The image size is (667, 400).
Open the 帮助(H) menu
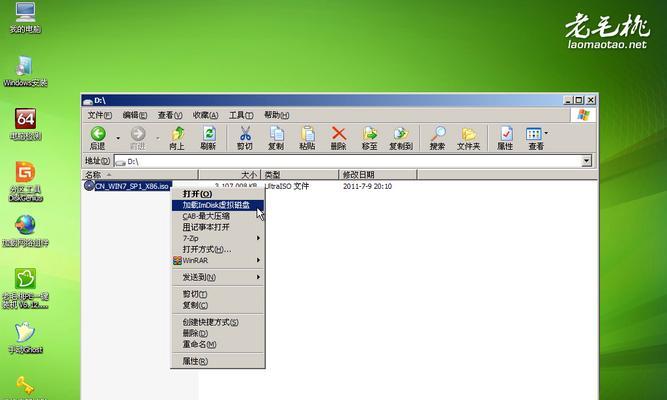tap(276, 115)
